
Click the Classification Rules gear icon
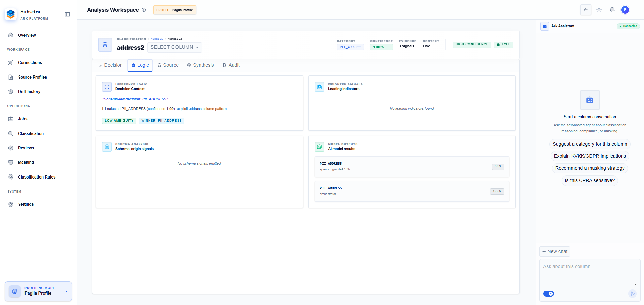(x=11, y=177)
